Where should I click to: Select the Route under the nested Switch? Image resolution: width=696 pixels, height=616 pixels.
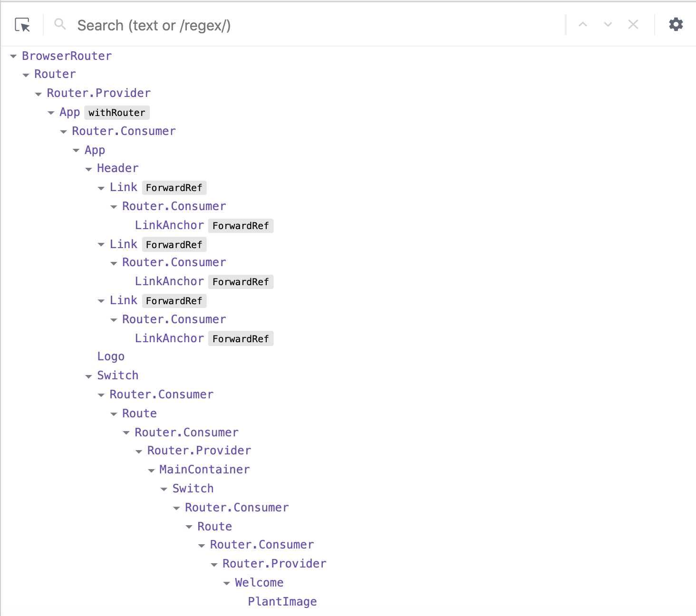click(x=214, y=526)
